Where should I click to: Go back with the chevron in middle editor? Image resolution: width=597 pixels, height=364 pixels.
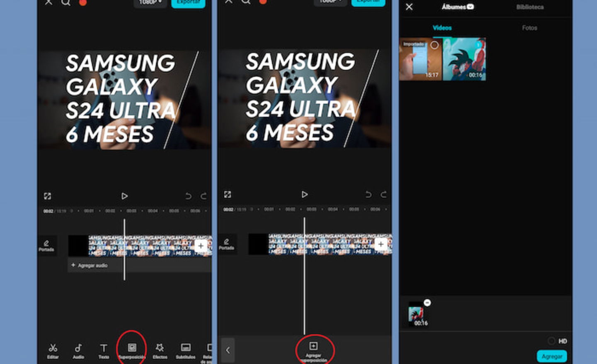pos(228,350)
